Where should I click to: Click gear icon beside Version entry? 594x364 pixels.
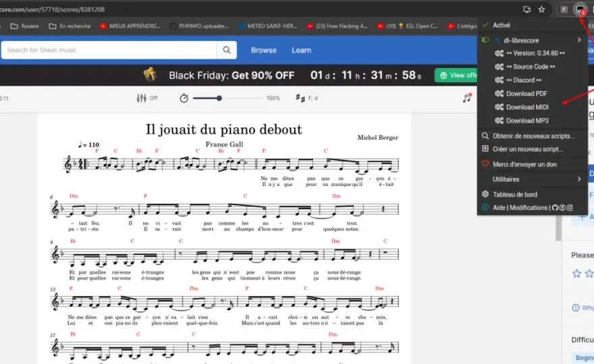(x=500, y=53)
